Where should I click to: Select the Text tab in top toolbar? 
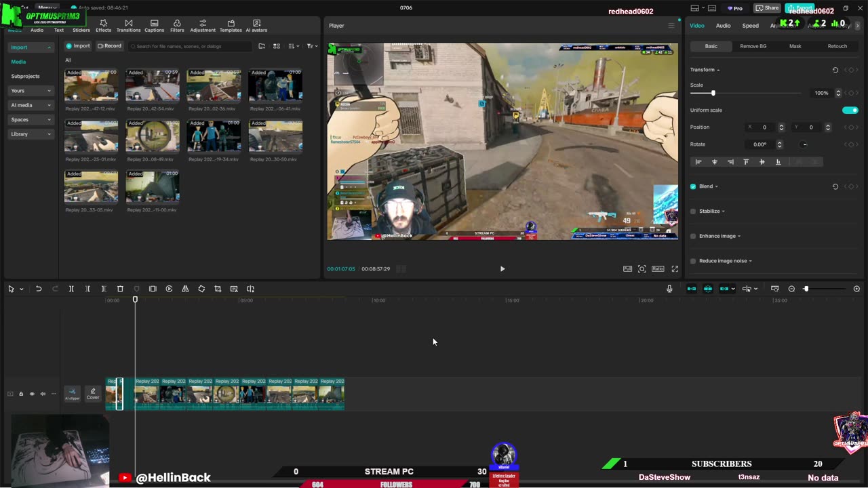[x=59, y=30]
